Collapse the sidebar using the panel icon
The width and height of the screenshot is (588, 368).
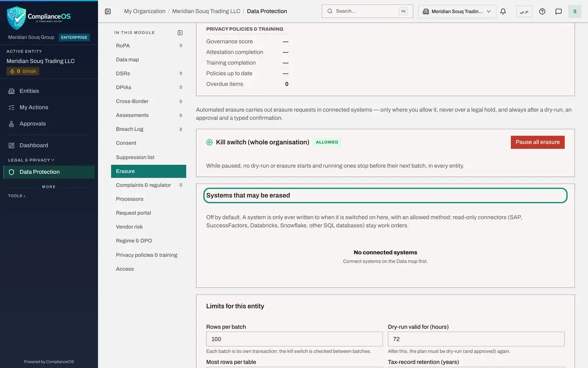click(108, 11)
